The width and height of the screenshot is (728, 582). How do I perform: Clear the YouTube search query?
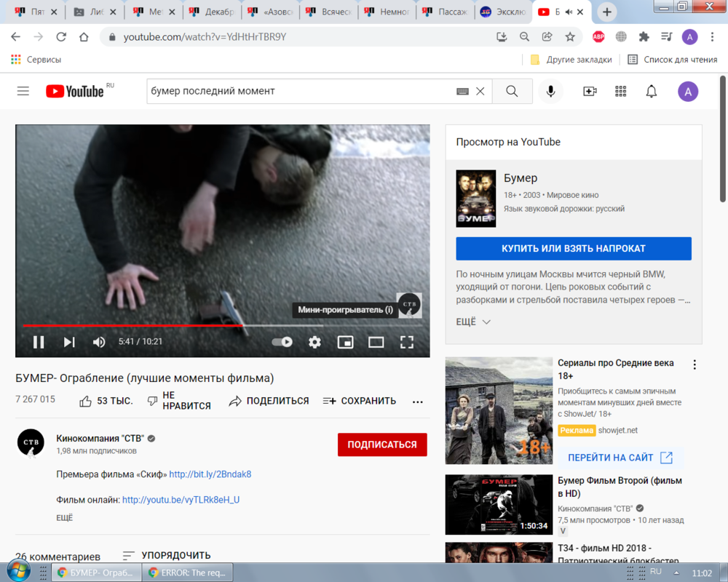pyautogui.click(x=480, y=92)
